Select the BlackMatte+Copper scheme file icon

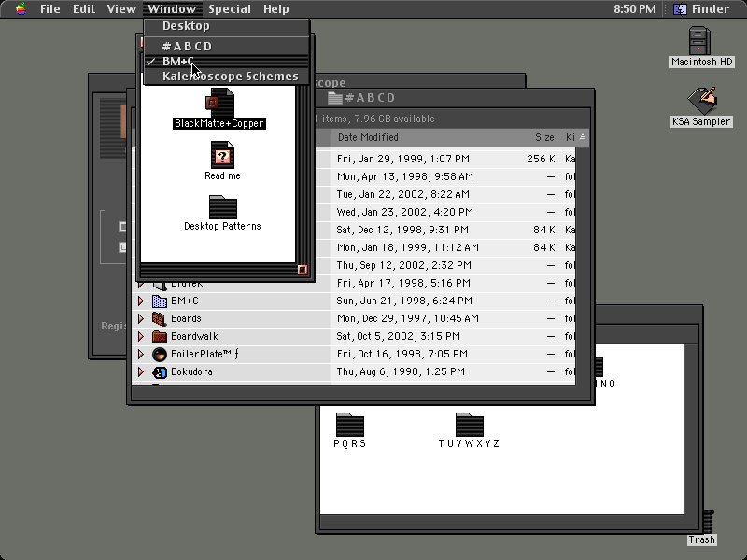click(220, 103)
